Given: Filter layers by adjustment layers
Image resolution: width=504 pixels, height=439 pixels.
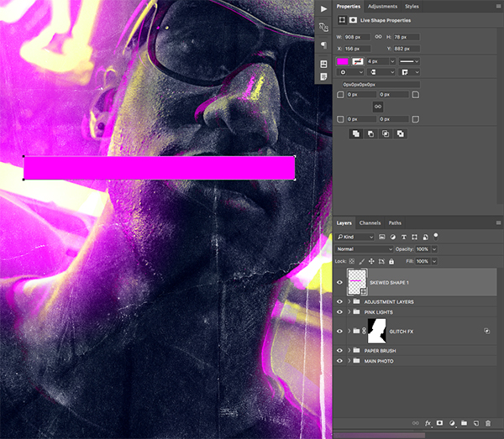Looking at the screenshot, I should (x=393, y=237).
